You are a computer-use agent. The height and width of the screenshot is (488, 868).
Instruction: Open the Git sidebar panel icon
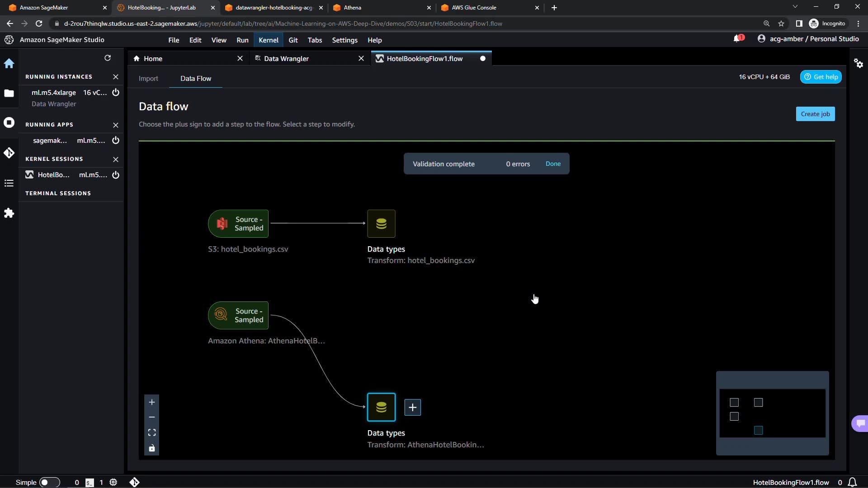(9, 153)
